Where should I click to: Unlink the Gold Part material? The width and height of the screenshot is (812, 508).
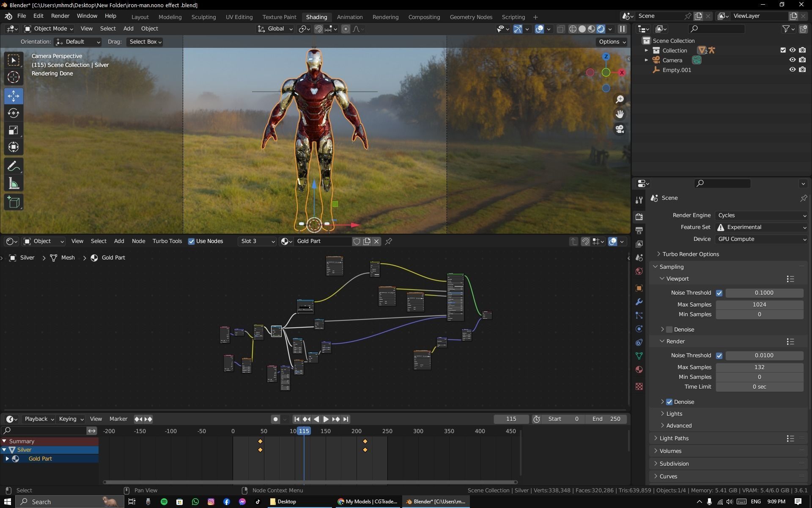(376, 241)
